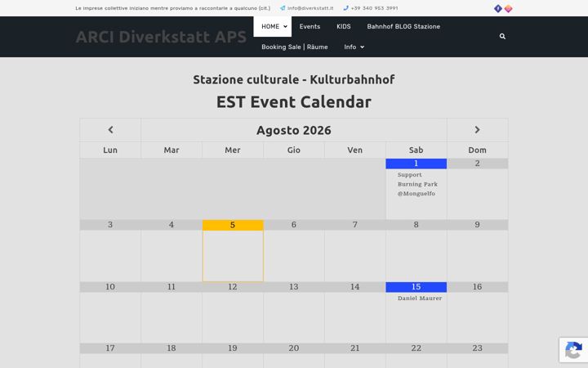Viewport: 588px width, 368px height.
Task: Select day 11 in calendar
Action: [x=171, y=287]
